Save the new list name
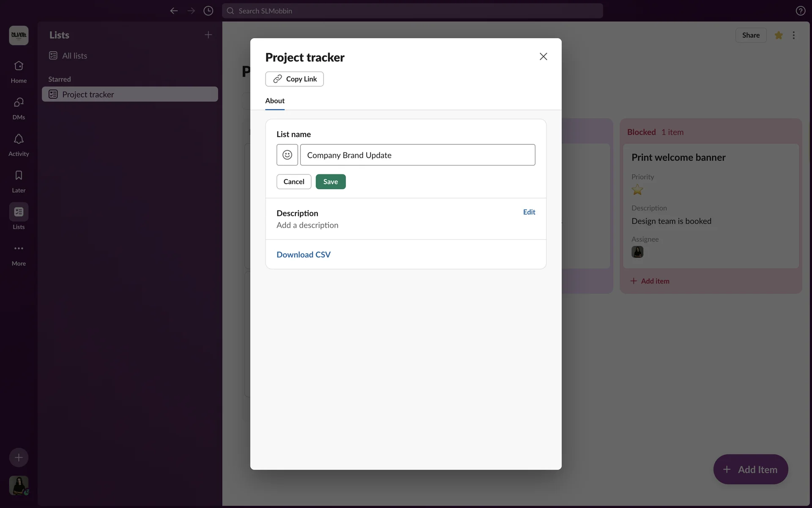Image resolution: width=812 pixels, height=508 pixels. click(x=330, y=182)
